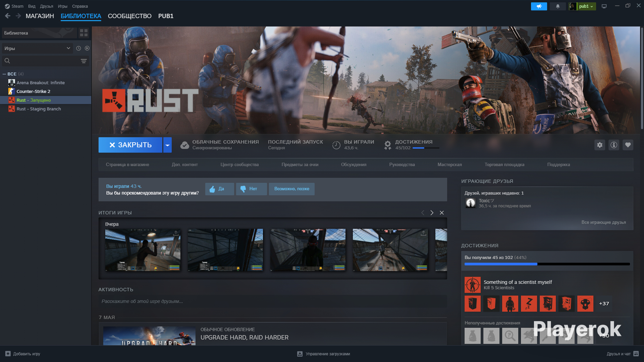Click the ЗАКРЫТЬ button to stop Rust
This screenshot has width=644, height=362.
tap(130, 145)
